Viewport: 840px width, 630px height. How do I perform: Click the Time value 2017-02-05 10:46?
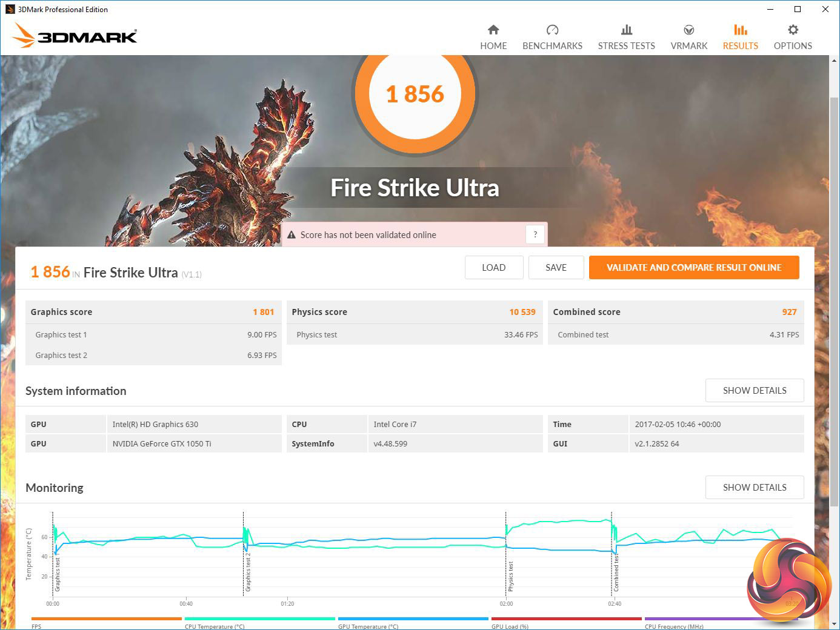678,425
